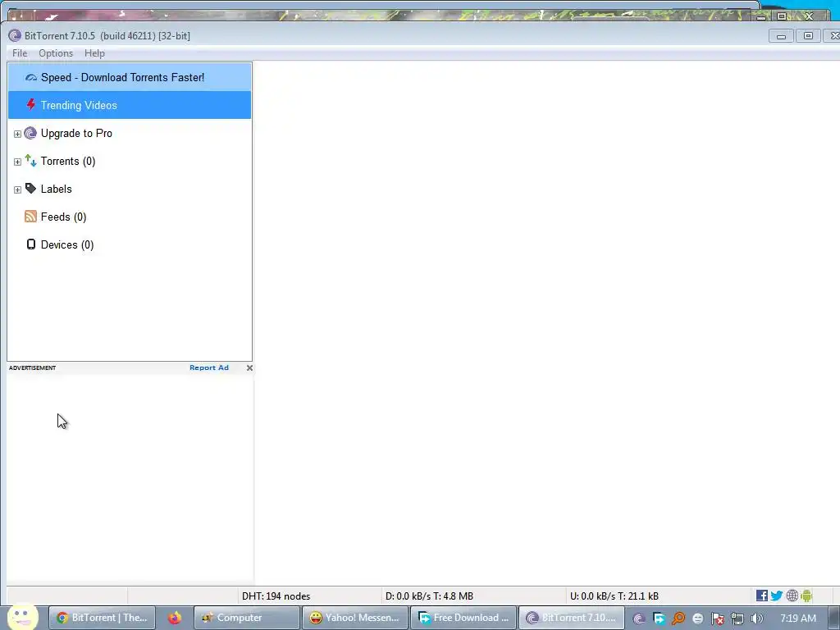Minimize the BitTorrent window
The image size is (840, 630).
(x=781, y=36)
